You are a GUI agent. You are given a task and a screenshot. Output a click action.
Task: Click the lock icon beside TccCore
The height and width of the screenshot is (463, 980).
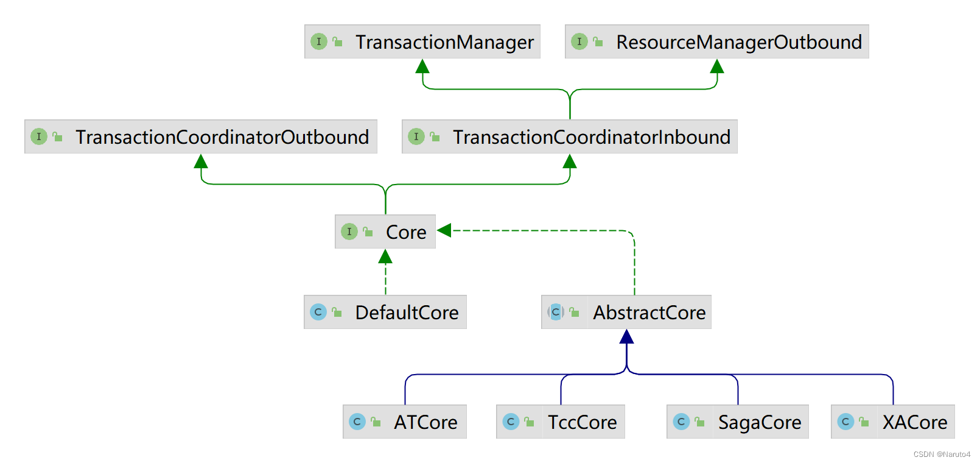[529, 421]
